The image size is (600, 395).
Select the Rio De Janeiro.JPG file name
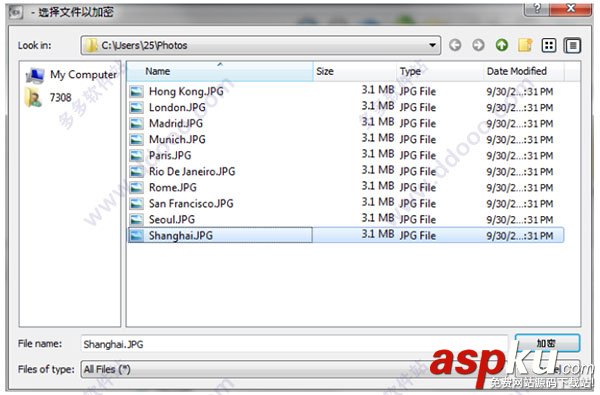(192, 171)
